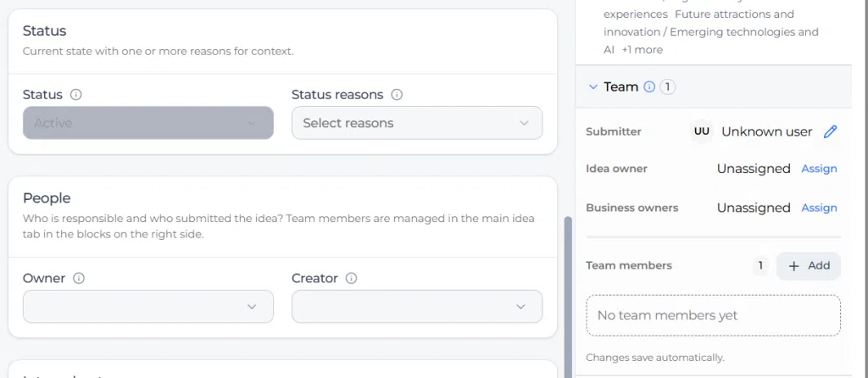Image resolution: width=868 pixels, height=378 pixels.
Task: Click the info icon next to Creator
Action: pyautogui.click(x=351, y=278)
